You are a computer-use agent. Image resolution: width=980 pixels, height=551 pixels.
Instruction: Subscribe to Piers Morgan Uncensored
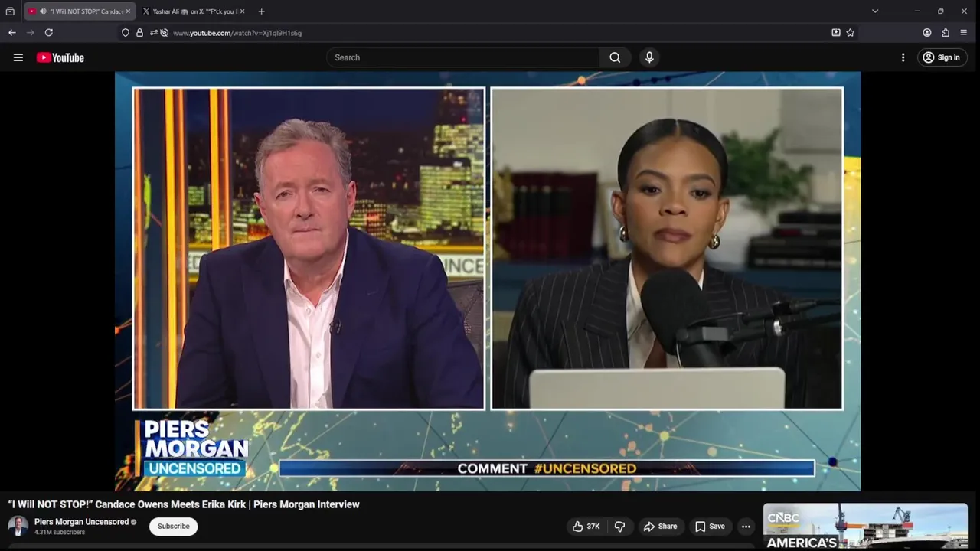pos(174,527)
